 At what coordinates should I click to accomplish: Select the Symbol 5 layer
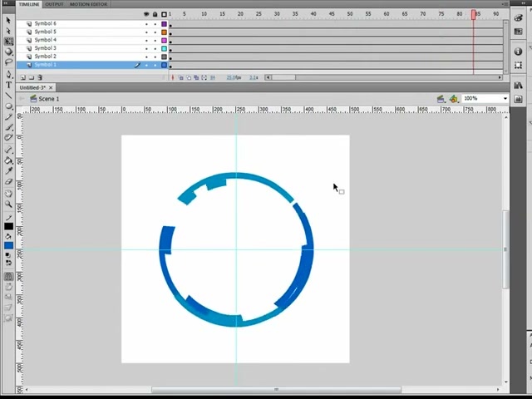pyautogui.click(x=46, y=32)
